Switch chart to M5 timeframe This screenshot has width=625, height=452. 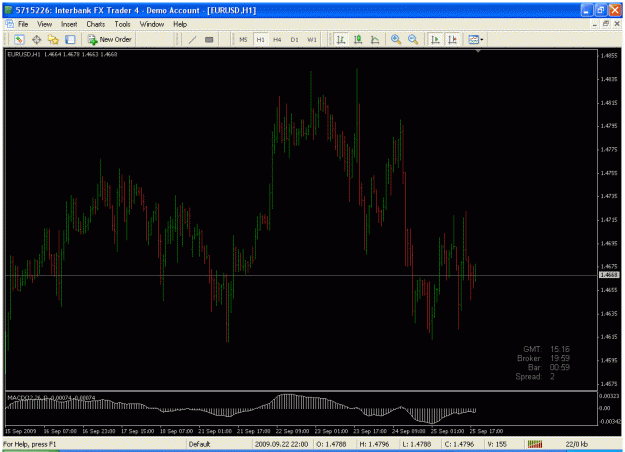coord(243,39)
